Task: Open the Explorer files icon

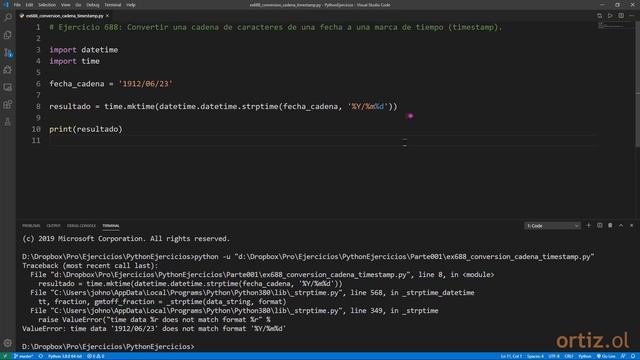Action: tap(8, 35)
